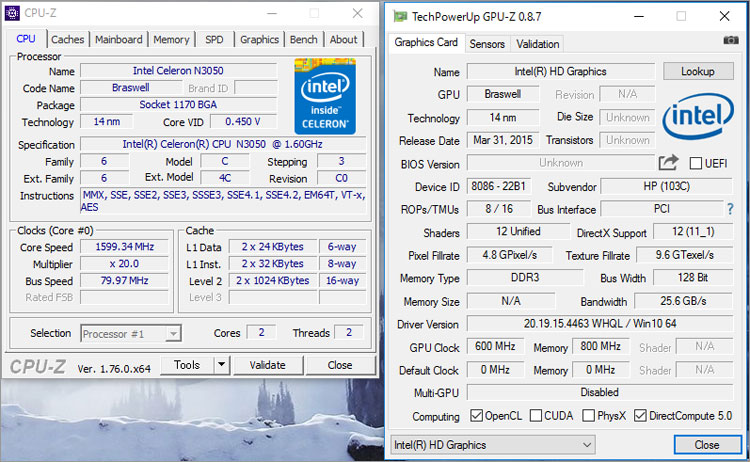Click the Intel Celeron logo in CPU-Z
The image size is (750, 462).
325,96
